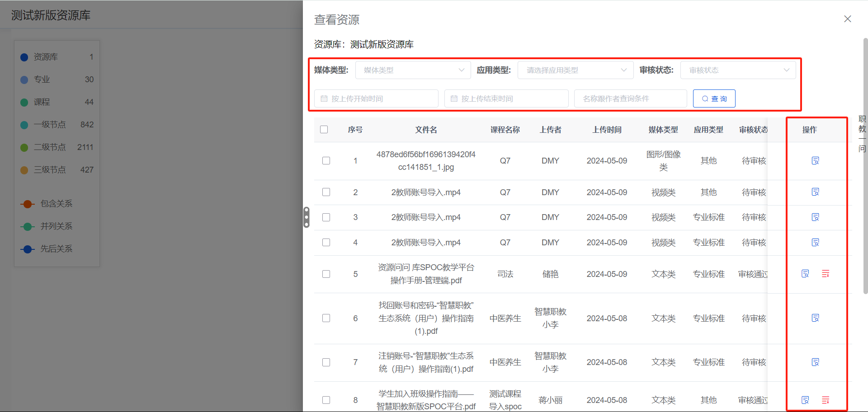The width and height of the screenshot is (868, 412).
Task: Check the checkbox for row 6
Action: click(x=326, y=318)
